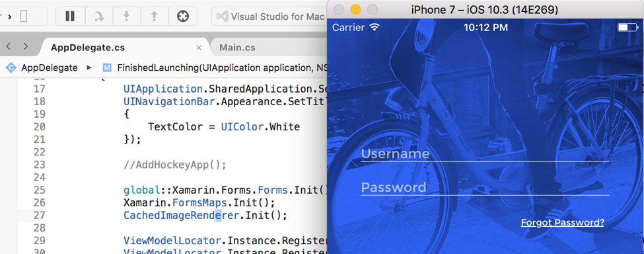Click line number 17 in the gutter

[x=39, y=89]
